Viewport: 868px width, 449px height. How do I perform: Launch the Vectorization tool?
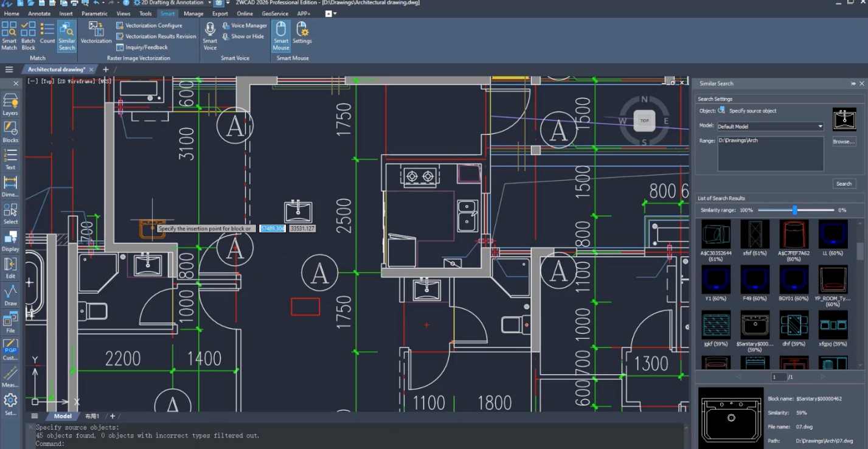point(96,33)
